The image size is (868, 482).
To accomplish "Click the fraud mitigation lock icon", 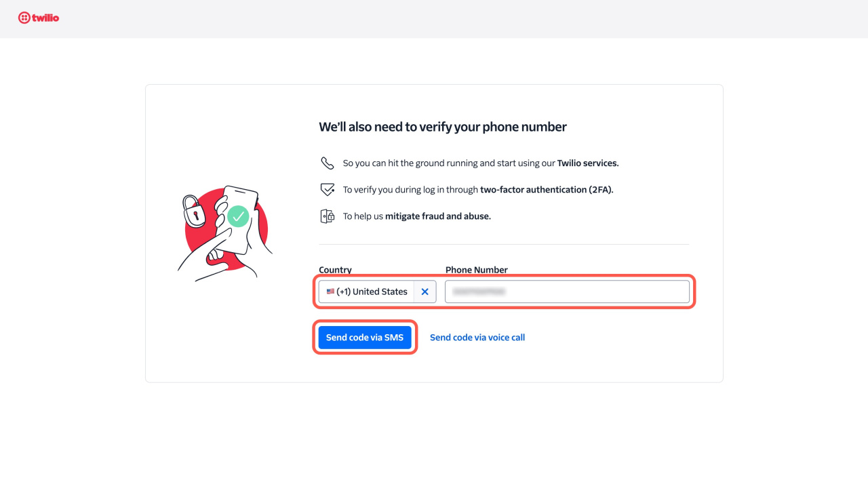I will pyautogui.click(x=328, y=216).
